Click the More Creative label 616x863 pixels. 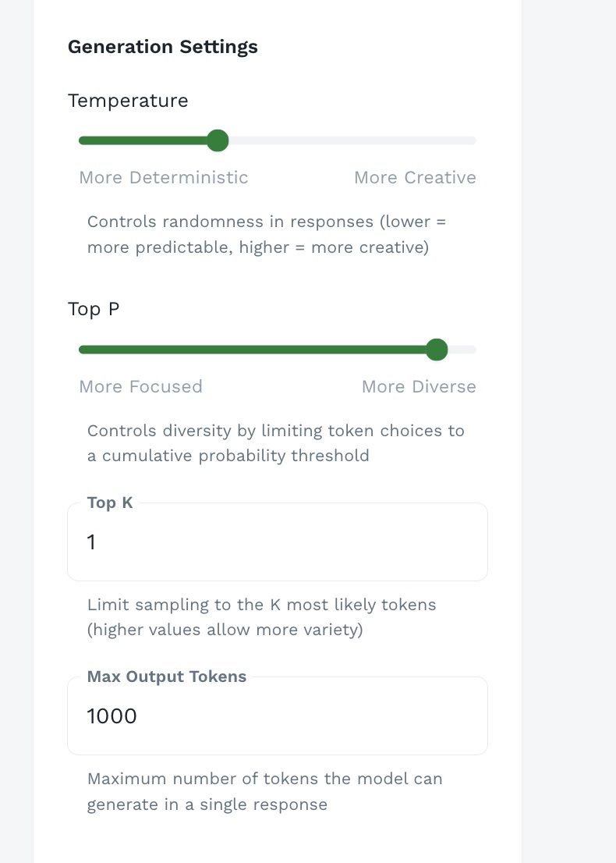415,178
